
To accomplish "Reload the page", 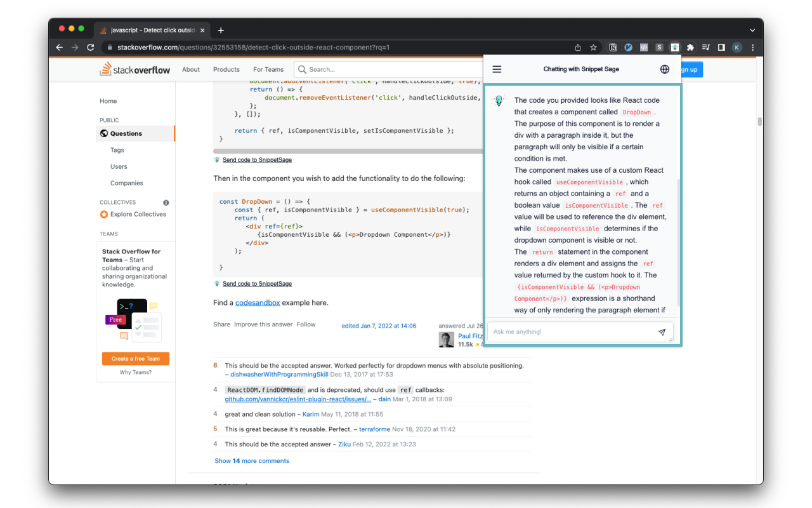I will point(91,48).
